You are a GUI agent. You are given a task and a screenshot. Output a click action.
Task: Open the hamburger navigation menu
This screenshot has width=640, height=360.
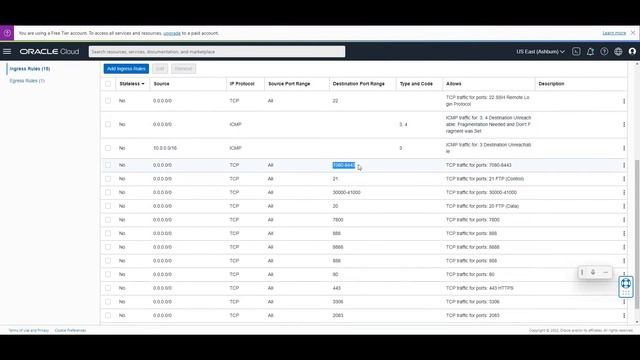[x=7, y=51]
